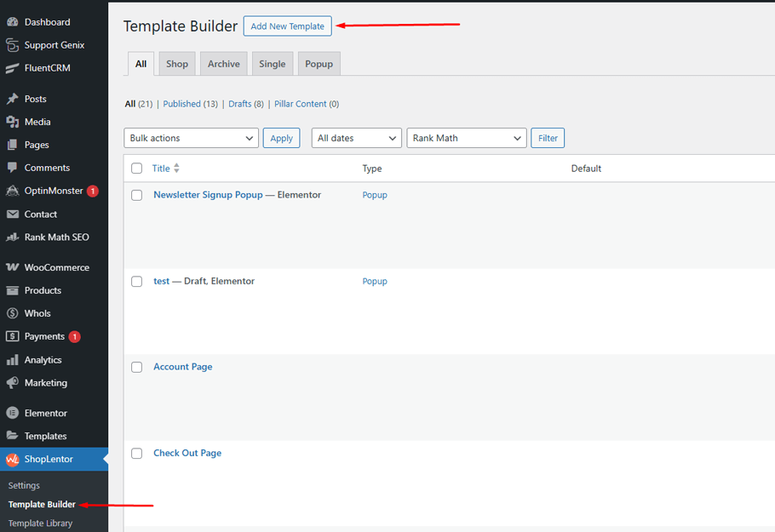The width and height of the screenshot is (775, 532).
Task: Open ShopLentor Settings submenu item
Action: (x=24, y=485)
